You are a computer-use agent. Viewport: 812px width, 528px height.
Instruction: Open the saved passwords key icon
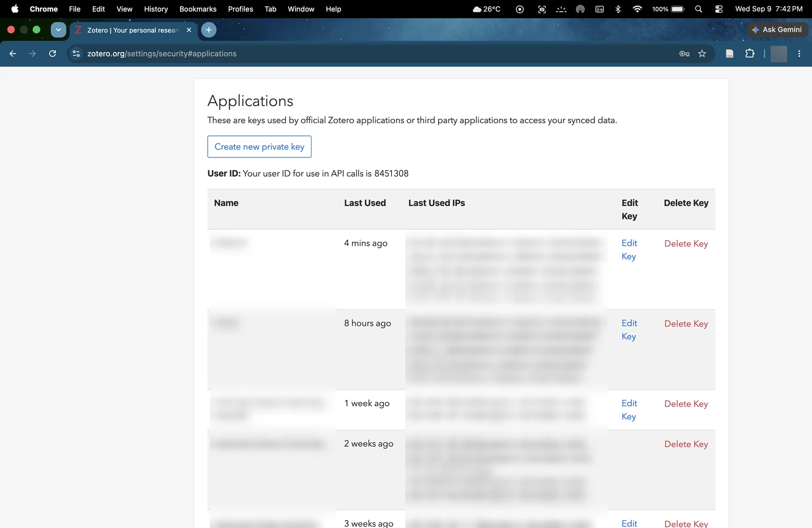click(684, 54)
